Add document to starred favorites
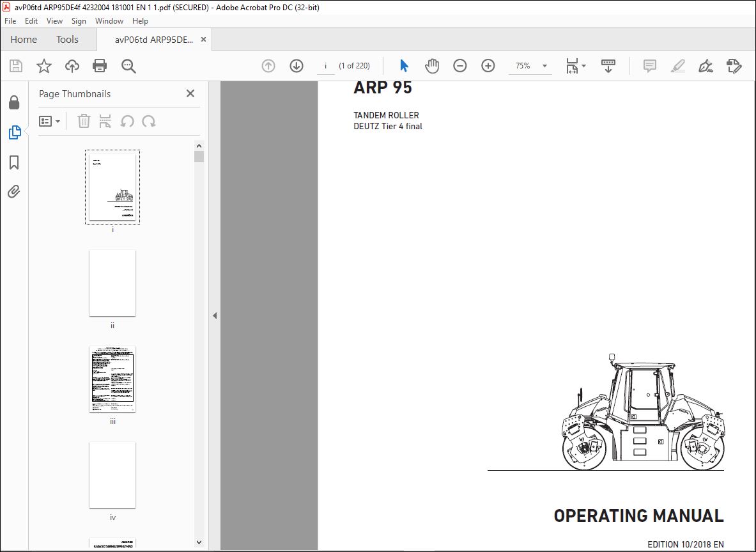This screenshot has height=552, width=756. tap(44, 66)
